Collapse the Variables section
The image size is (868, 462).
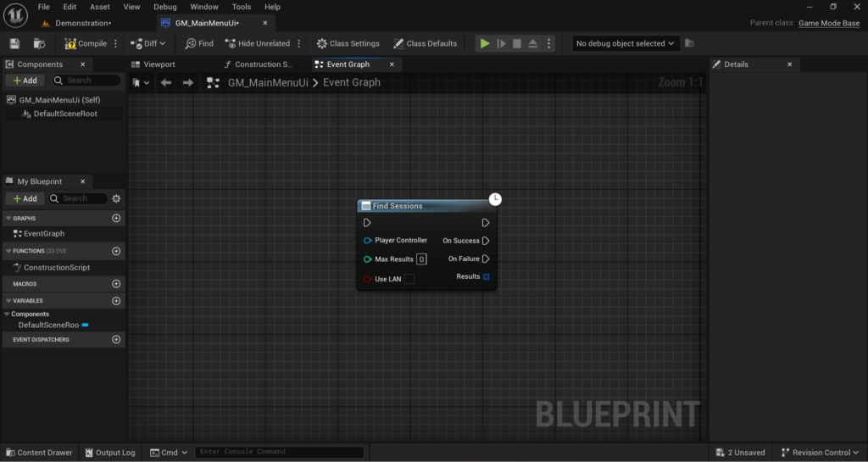[x=8, y=301]
